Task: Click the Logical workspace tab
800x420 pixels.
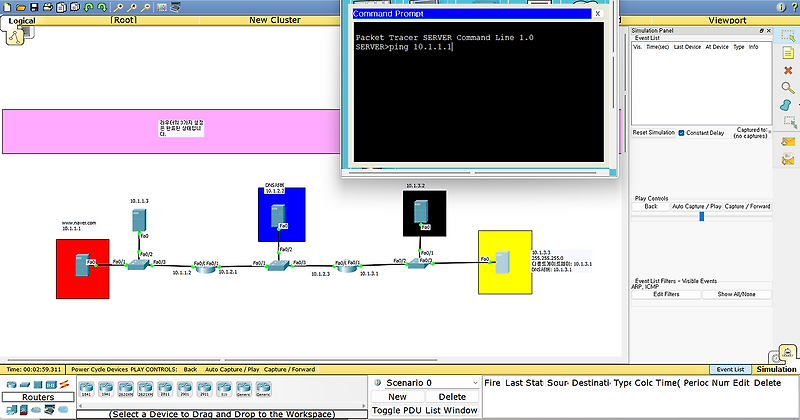Action: click(x=22, y=20)
